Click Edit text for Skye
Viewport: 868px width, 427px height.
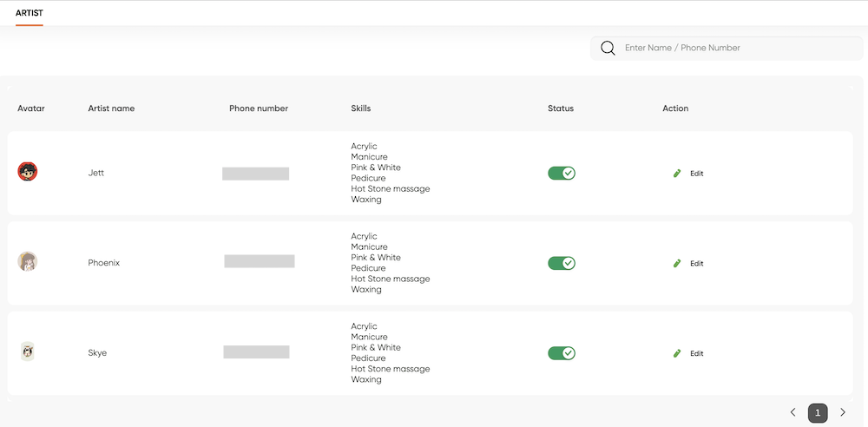click(696, 353)
